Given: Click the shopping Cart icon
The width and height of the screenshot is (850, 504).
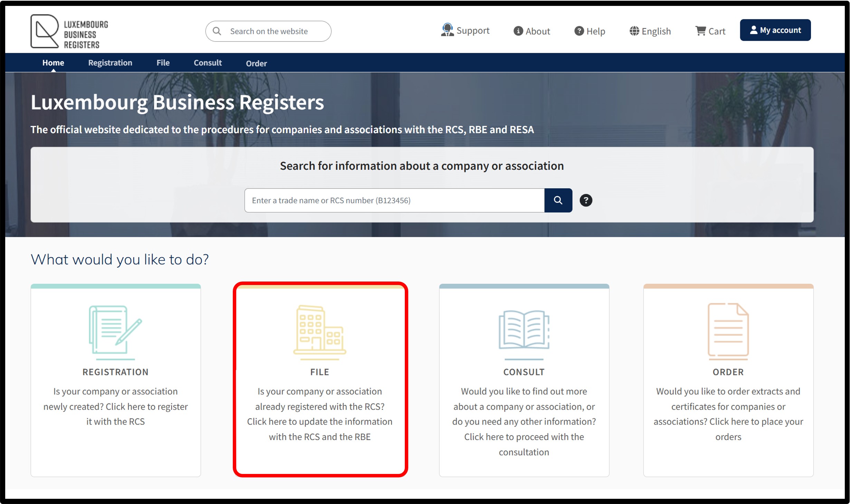Looking at the screenshot, I should pos(700,31).
